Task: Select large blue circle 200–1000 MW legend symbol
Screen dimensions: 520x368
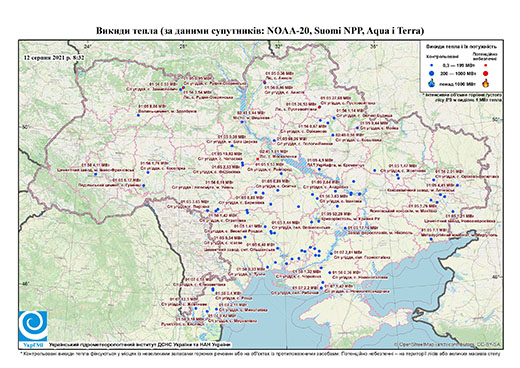Action: (x=432, y=73)
